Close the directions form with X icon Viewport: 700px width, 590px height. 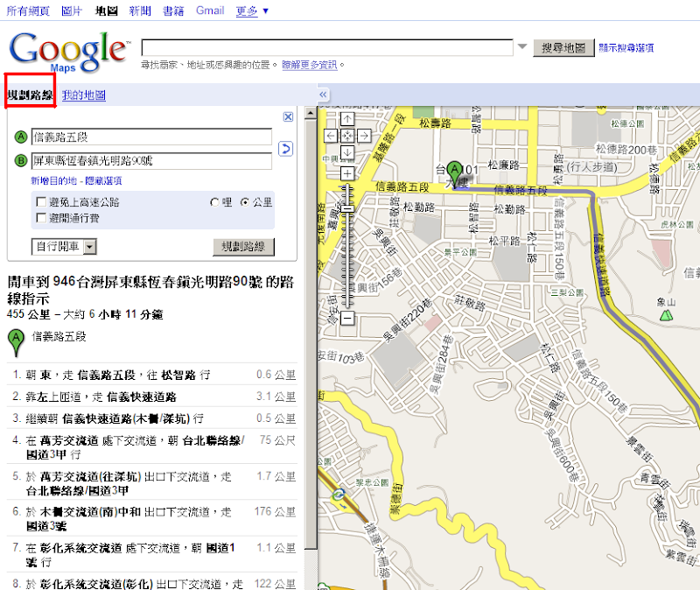coord(289,117)
